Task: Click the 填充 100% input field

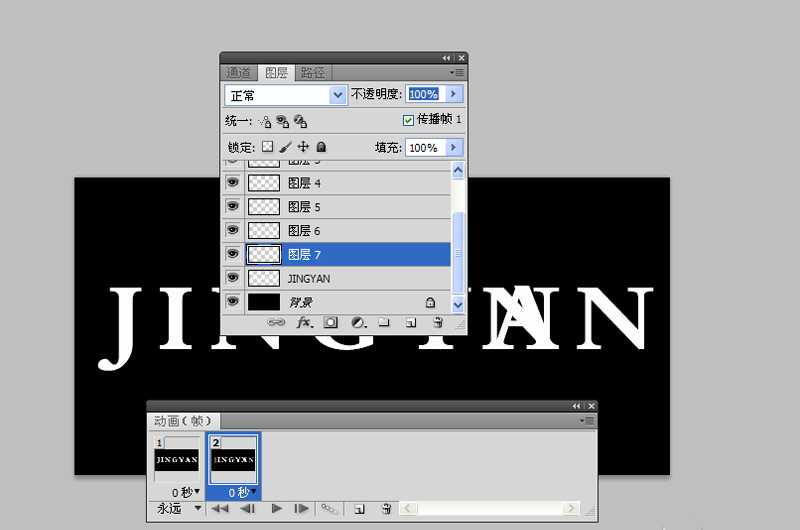Action: [426, 147]
